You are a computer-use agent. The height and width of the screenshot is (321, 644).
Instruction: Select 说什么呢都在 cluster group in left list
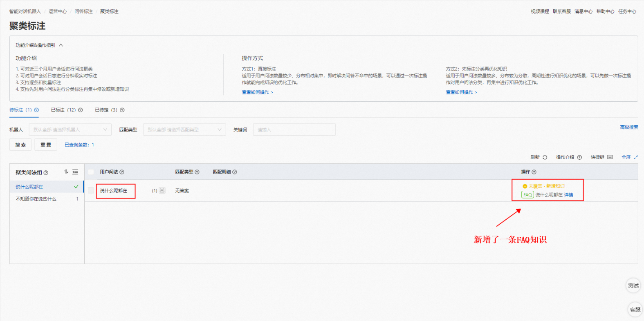[47, 187]
